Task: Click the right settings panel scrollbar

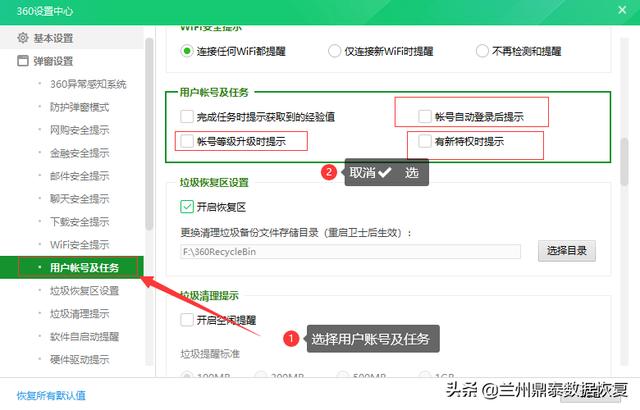Action: click(624, 160)
